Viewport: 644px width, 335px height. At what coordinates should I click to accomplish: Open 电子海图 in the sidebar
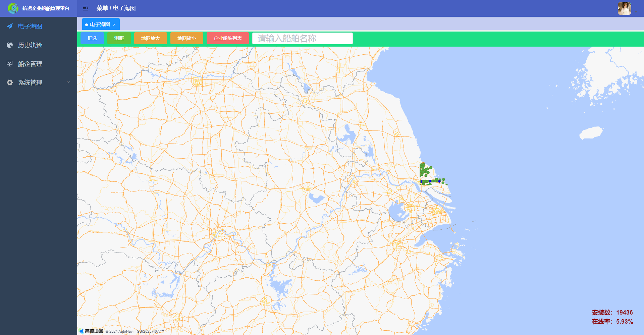pyautogui.click(x=39, y=26)
